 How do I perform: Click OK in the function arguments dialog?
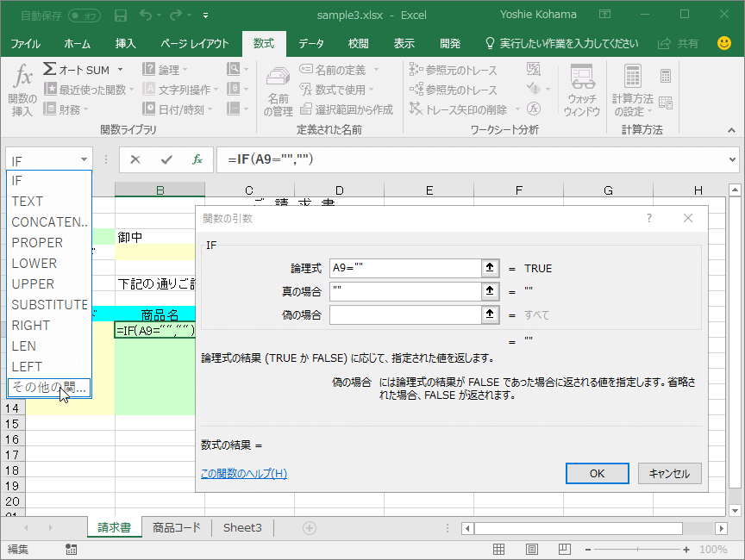598,474
